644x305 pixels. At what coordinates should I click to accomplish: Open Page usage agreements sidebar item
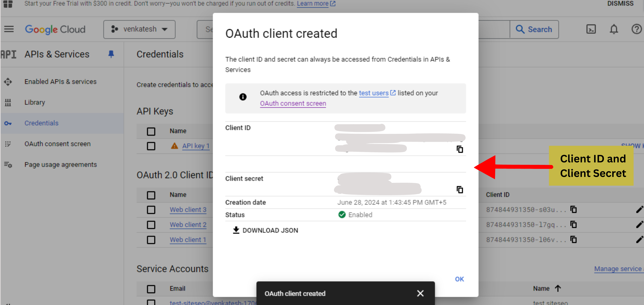click(x=61, y=164)
